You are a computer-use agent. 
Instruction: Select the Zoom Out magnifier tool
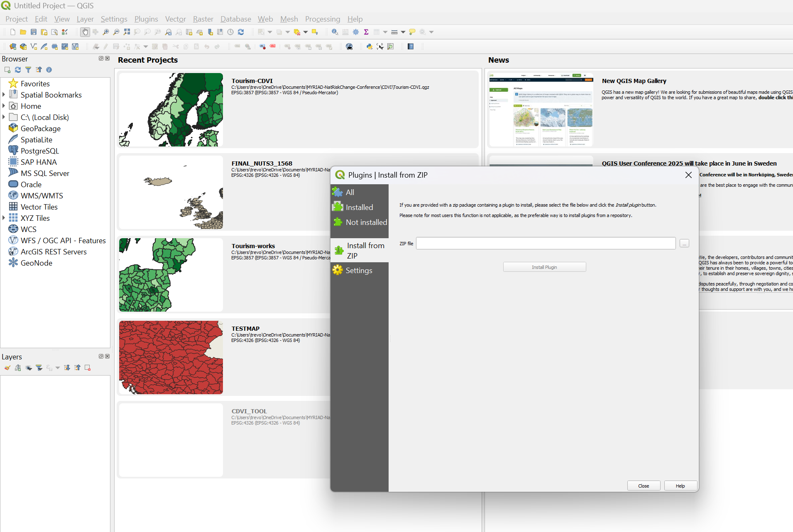click(116, 32)
